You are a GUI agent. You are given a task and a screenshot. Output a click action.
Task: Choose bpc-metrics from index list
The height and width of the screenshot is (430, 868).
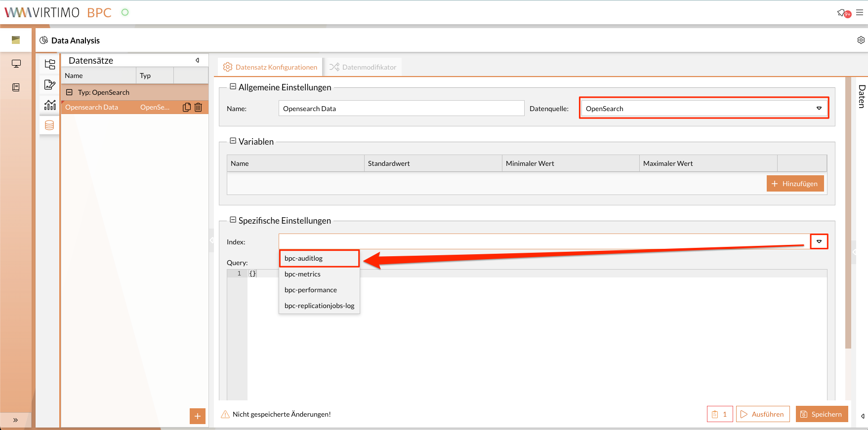(x=319, y=274)
